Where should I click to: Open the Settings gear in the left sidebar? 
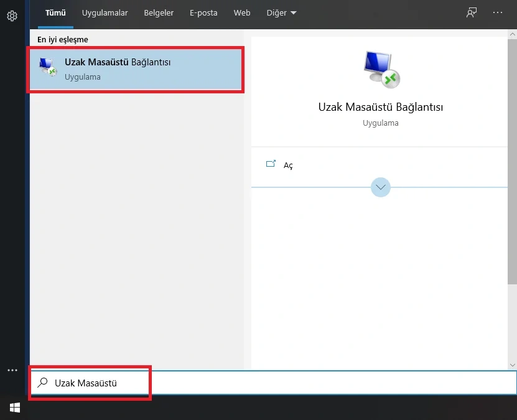click(12, 16)
